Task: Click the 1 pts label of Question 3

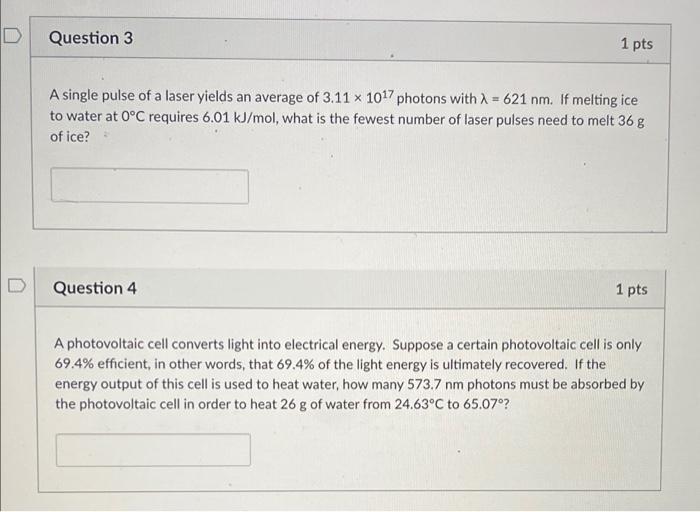Action: (x=637, y=44)
